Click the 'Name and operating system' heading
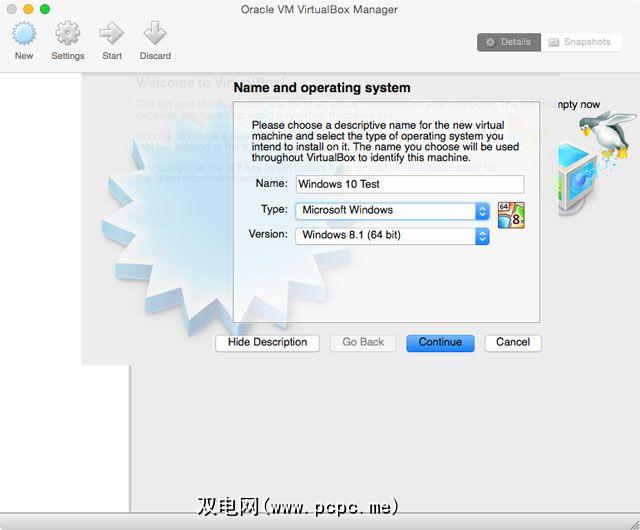Image resolution: width=640 pixels, height=530 pixels. (x=322, y=88)
